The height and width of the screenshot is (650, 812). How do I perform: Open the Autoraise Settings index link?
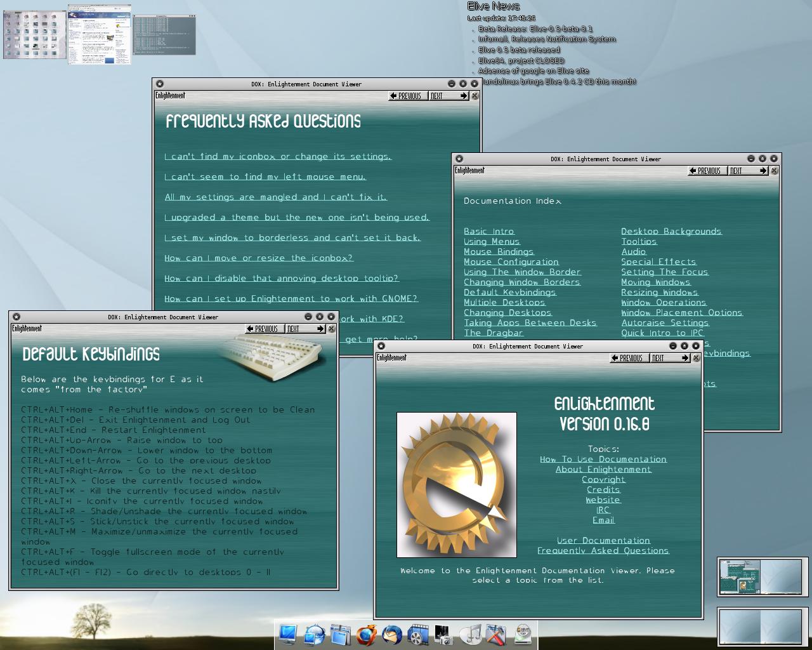(665, 323)
